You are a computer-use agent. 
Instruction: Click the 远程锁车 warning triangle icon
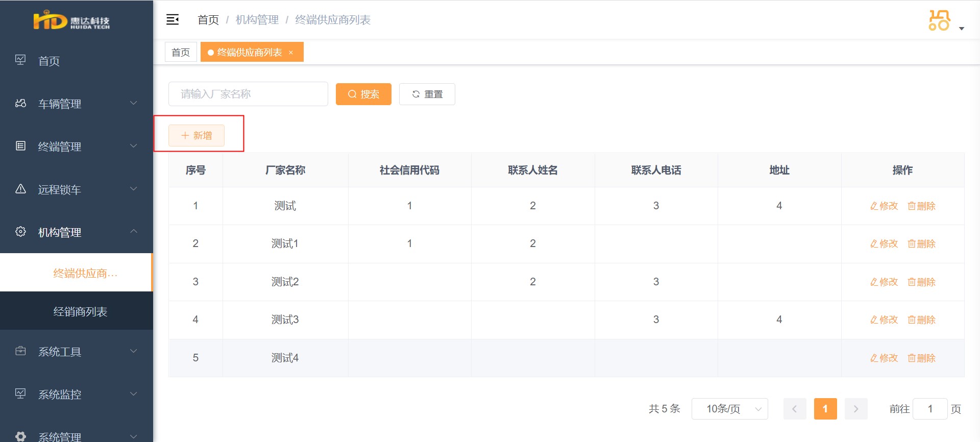20,189
